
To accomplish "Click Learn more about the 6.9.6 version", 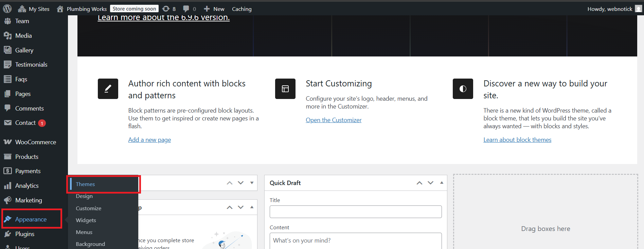I will (x=164, y=17).
